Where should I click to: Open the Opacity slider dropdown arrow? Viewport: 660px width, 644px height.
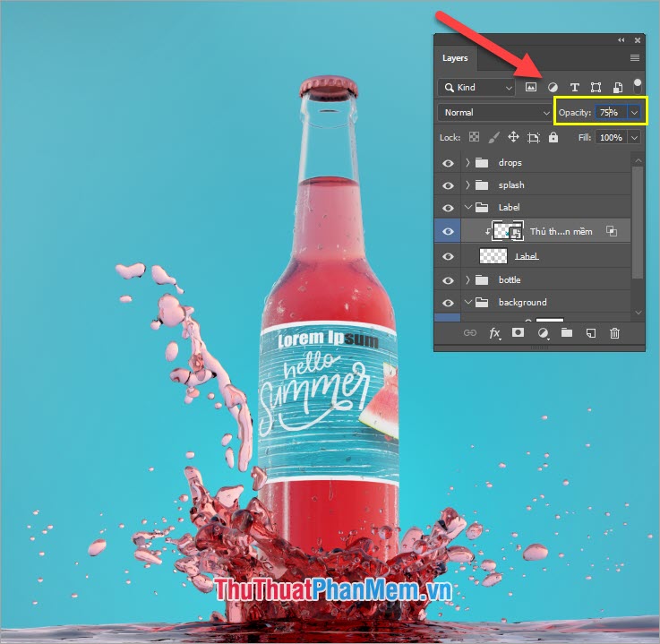point(634,113)
